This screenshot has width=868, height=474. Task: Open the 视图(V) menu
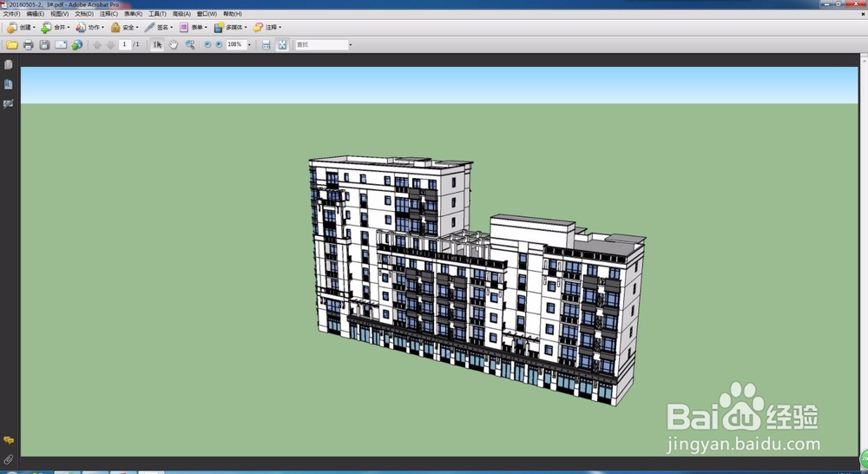(60, 14)
